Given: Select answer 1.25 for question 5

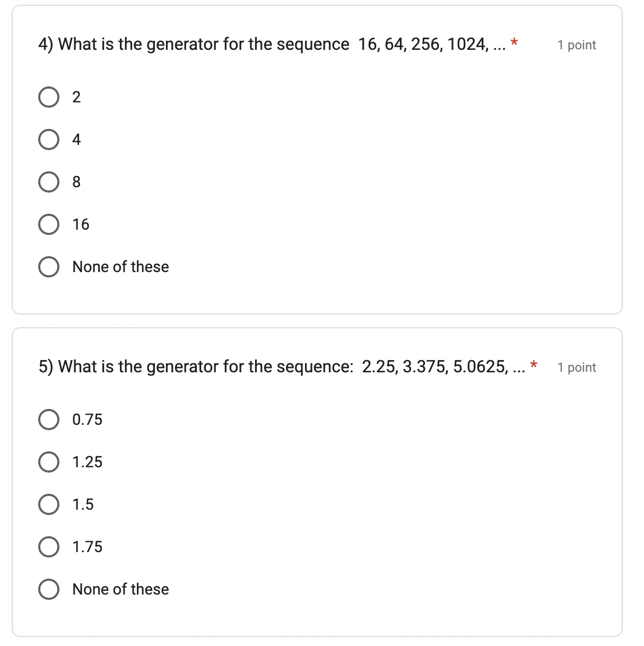Looking at the screenshot, I should tap(49, 461).
